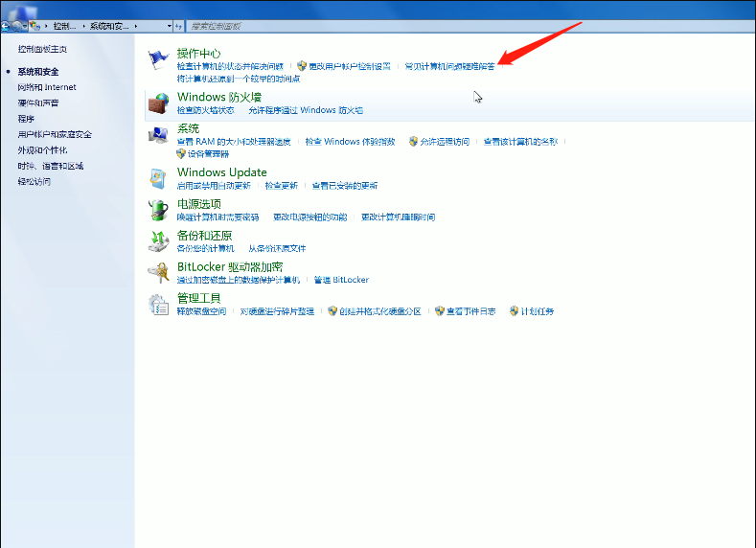
Task: Click the 系统 computer icon
Action: (158, 135)
